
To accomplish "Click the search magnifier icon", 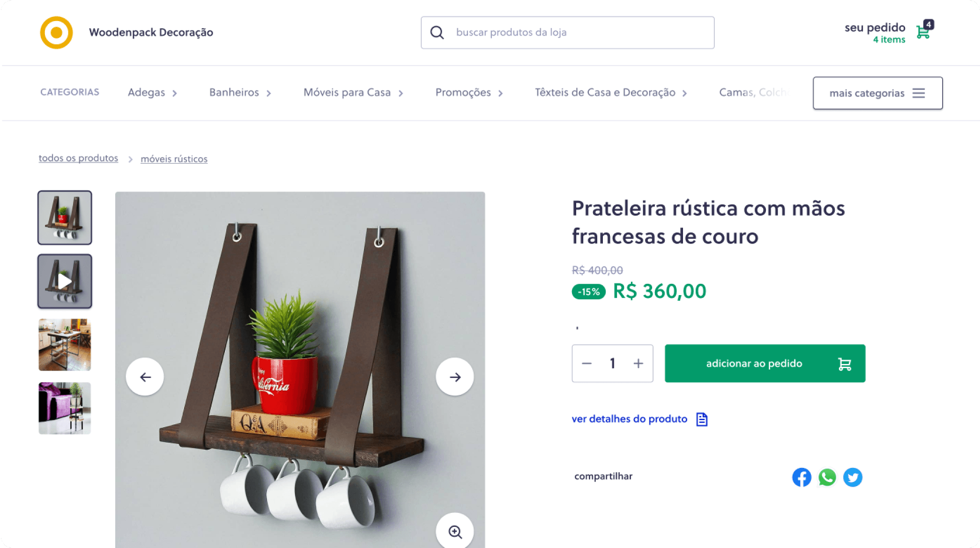I will pyautogui.click(x=437, y=32).
